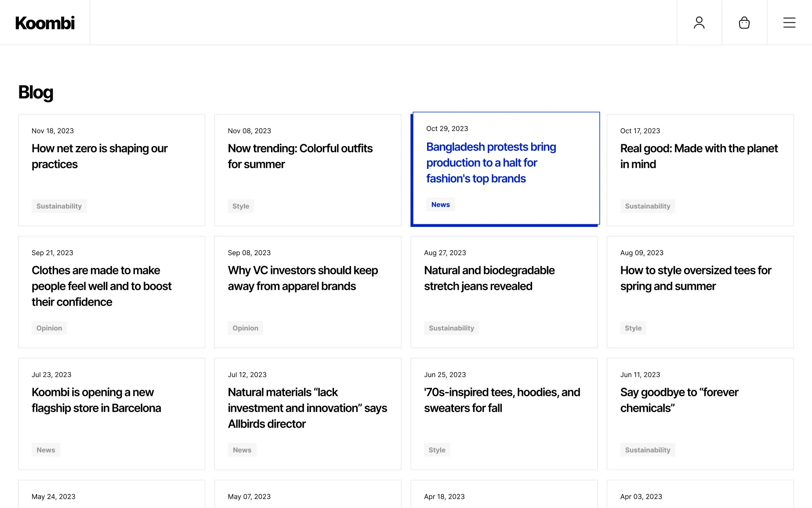Click the Koombi logo
The image size is (812, 508).
pyautogui.click(x=45, y=23)
